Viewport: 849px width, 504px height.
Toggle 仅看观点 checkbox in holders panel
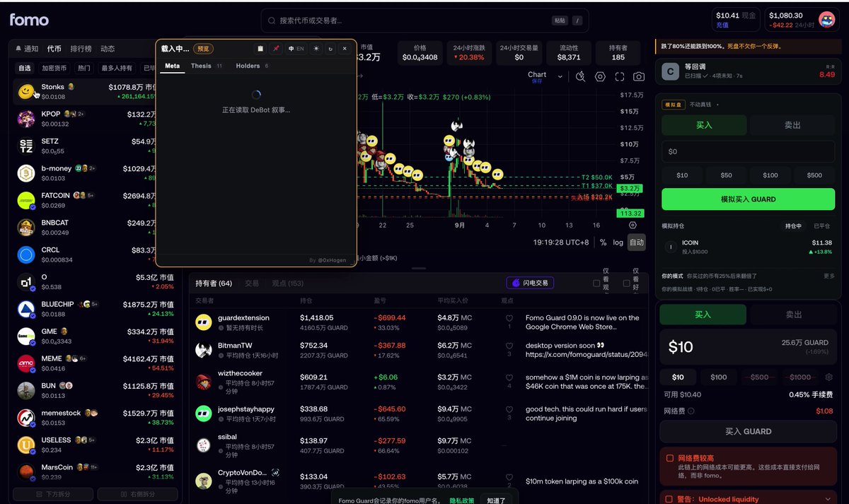point(596,283)
